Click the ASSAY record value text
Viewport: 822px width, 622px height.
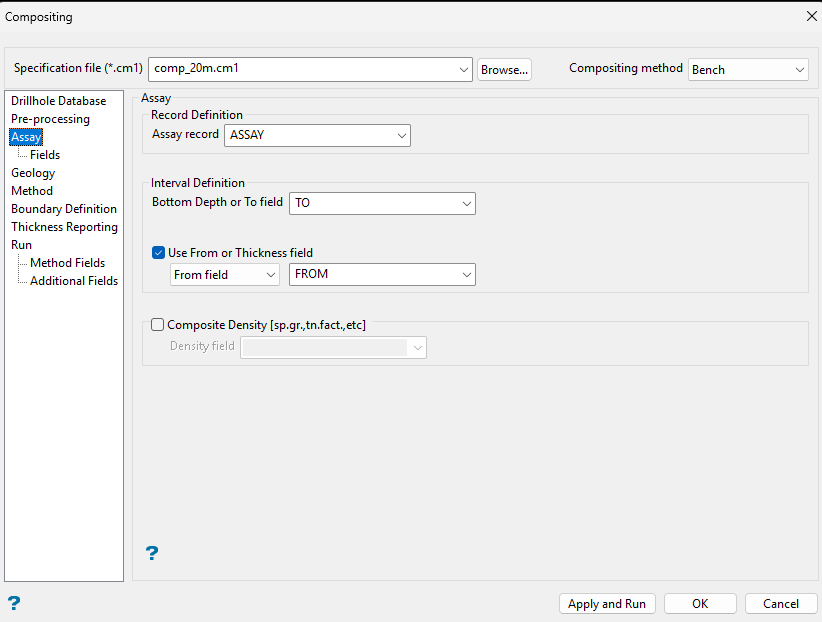coord(247,135)
